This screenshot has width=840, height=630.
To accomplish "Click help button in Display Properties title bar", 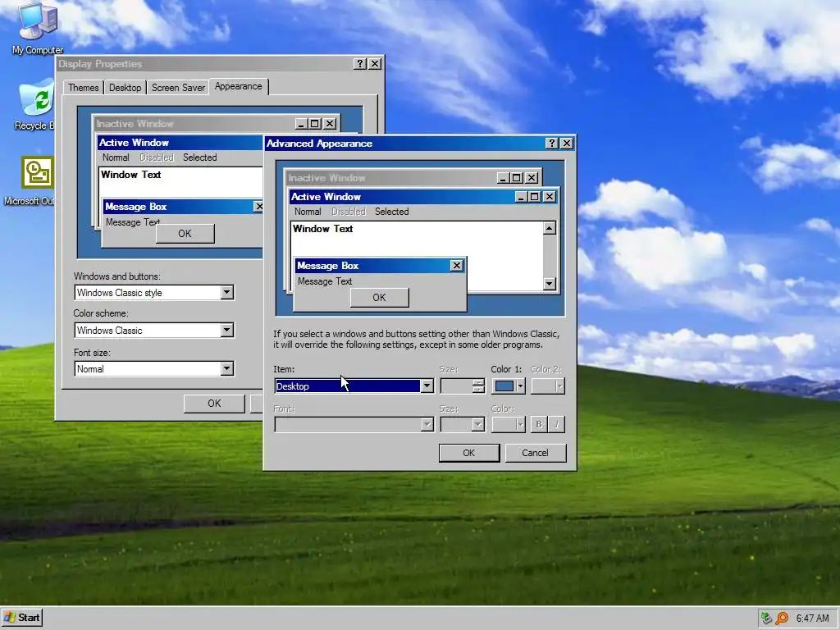I will pos(360,64).
